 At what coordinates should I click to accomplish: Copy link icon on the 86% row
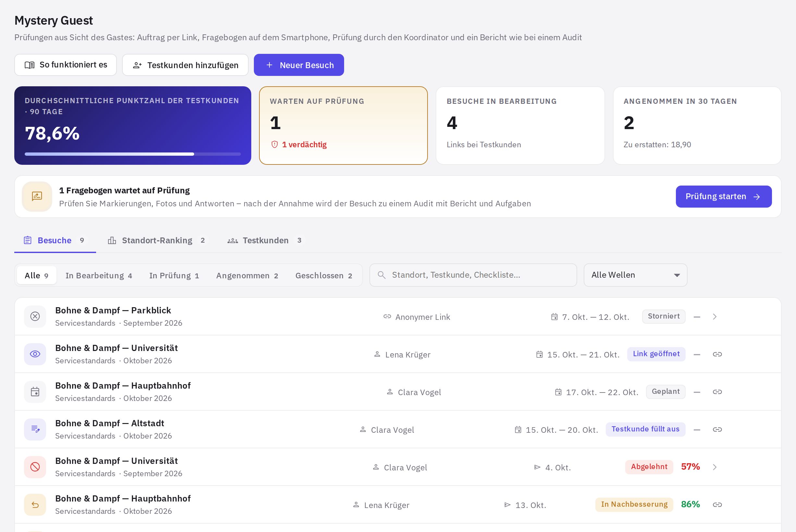pyautogui.click(x=717, y=505)
